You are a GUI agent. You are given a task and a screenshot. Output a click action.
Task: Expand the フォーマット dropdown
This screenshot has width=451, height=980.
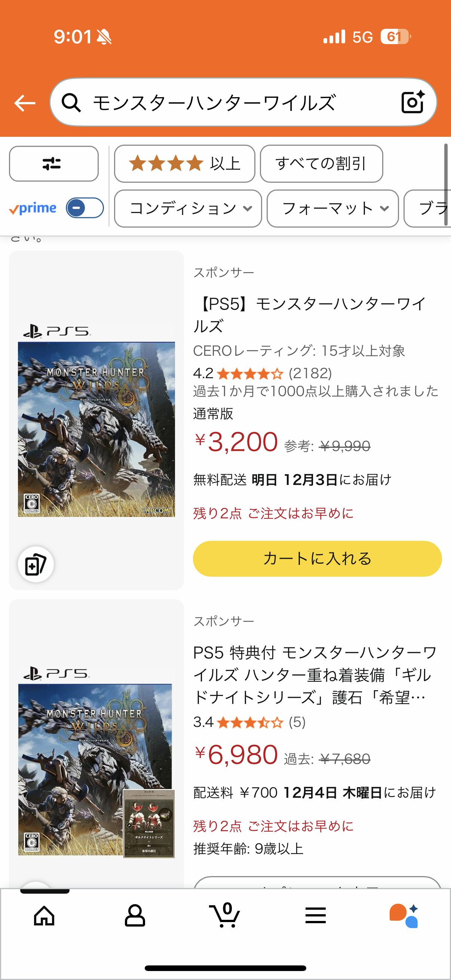coord(332,209)
